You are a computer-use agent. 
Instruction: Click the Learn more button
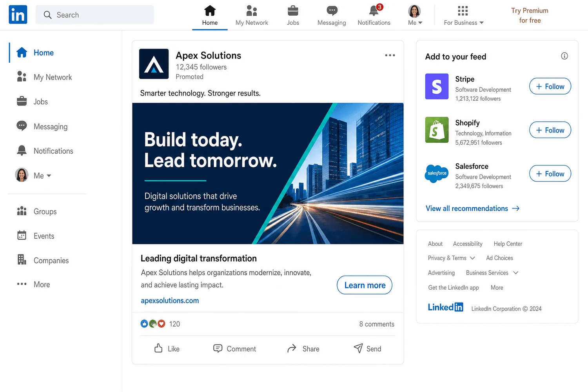pyautogui.click(x=365, y=285)
